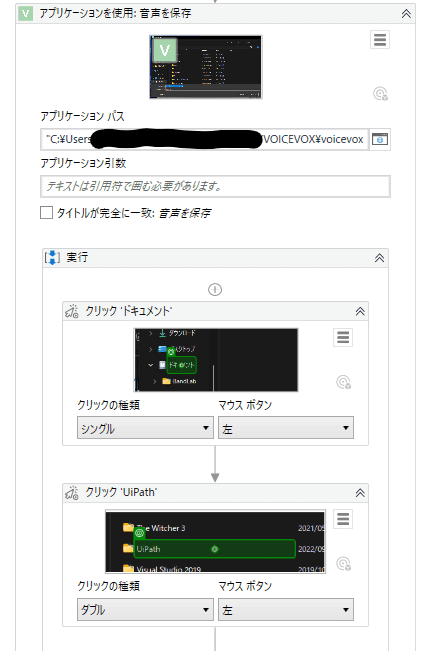Screen dimensions: 428x651
Task: Click the indicate target icon beside application screenshot
Action: (380, 94)
